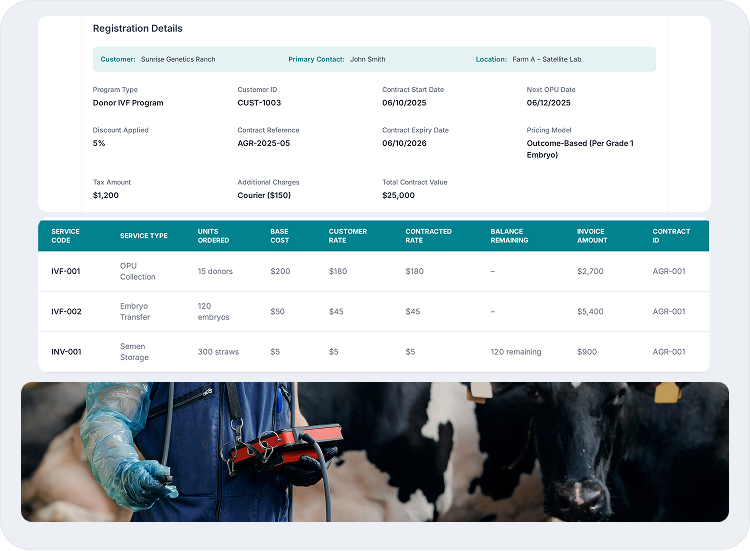Click the 120 remaining balance cell
The image size is (750, 551).
coord(515,352)
